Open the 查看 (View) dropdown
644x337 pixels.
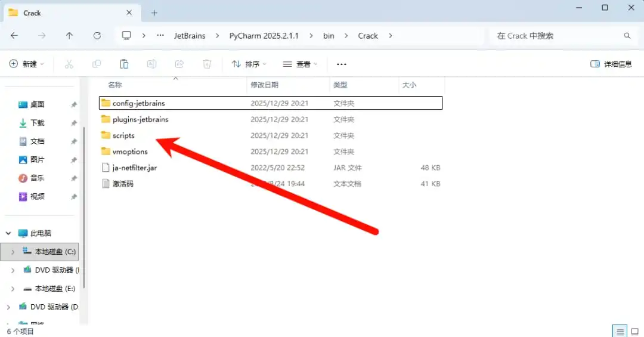coord(300,64)
